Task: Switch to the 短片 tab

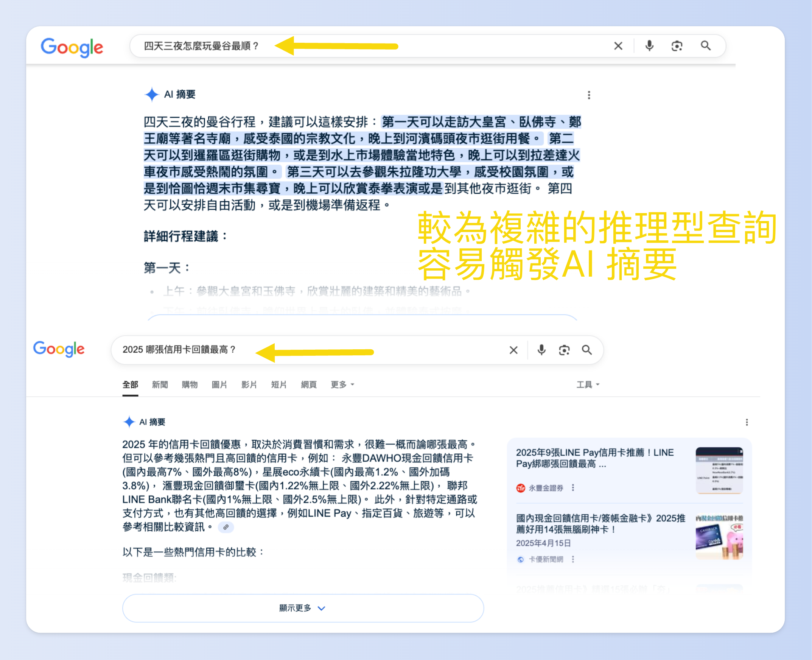Action: pos(278,385)
